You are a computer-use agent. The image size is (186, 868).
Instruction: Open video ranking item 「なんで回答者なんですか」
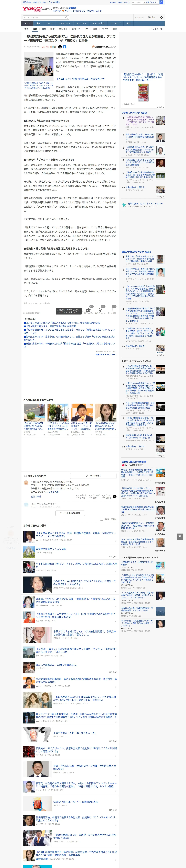(140, 369)
